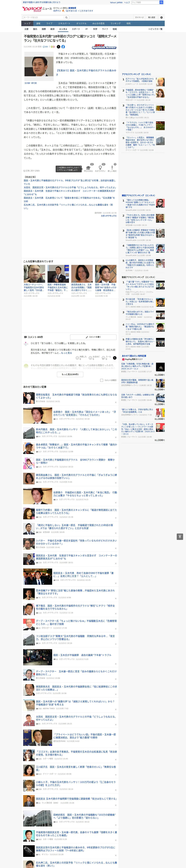
Task: Open 有料 tab
Action: [128, 24]
